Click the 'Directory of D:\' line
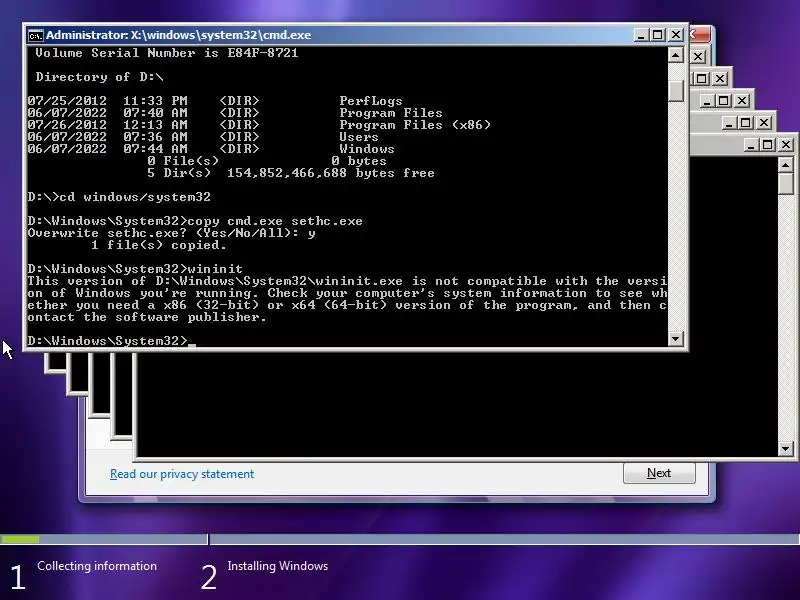 click(99, 77)
